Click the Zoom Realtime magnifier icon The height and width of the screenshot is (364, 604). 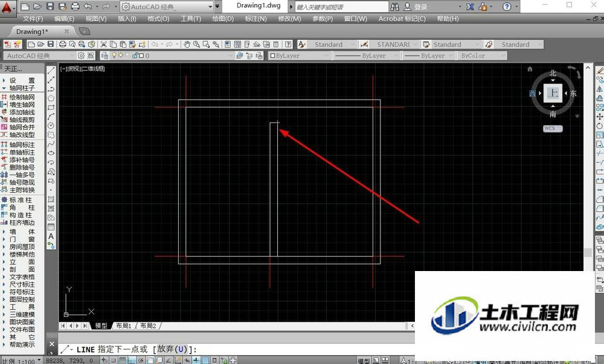click(x=196, y=44)
